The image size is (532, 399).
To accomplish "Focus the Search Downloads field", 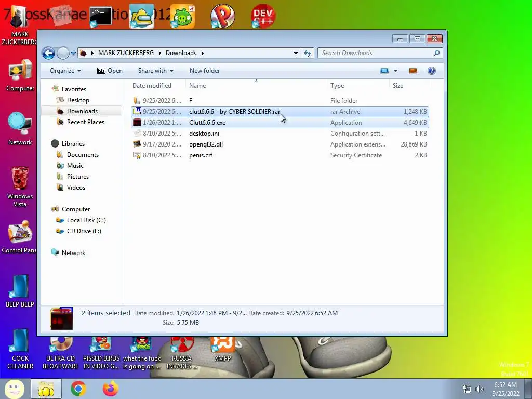I will pos(376,53).
